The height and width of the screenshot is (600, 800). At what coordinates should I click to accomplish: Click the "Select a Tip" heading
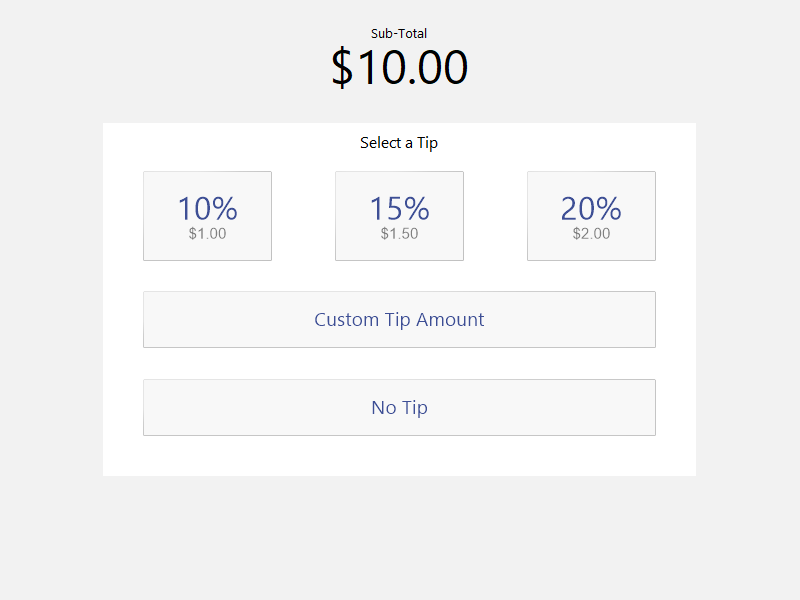(x=399, y=143)
